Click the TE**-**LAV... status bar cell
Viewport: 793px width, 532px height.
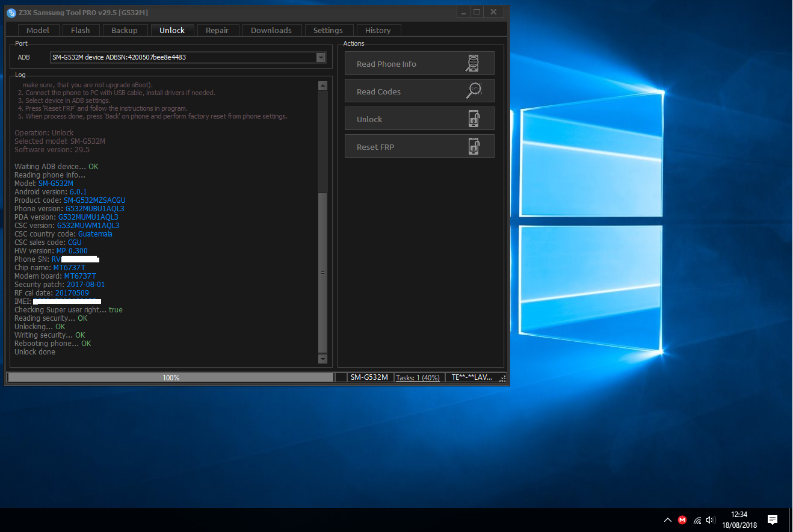coord(472,377)
